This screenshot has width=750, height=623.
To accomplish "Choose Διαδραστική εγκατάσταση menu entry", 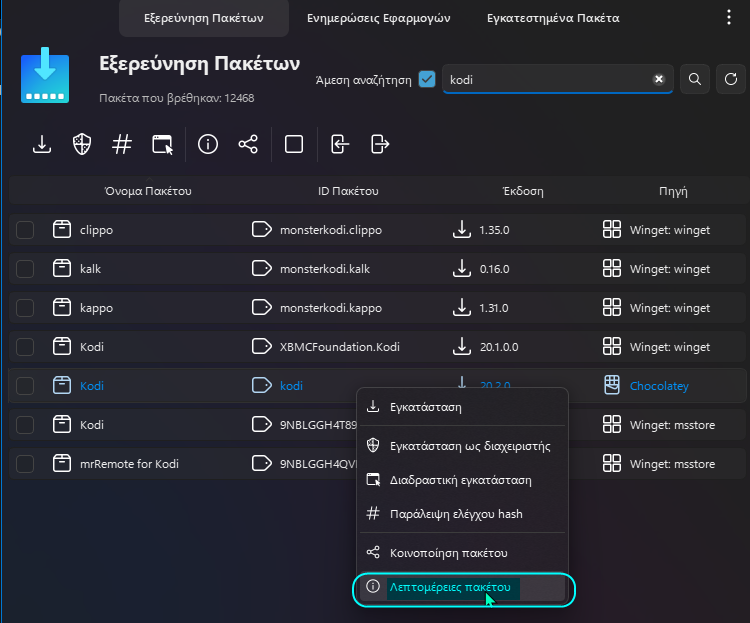I will (x=462, y=480).
